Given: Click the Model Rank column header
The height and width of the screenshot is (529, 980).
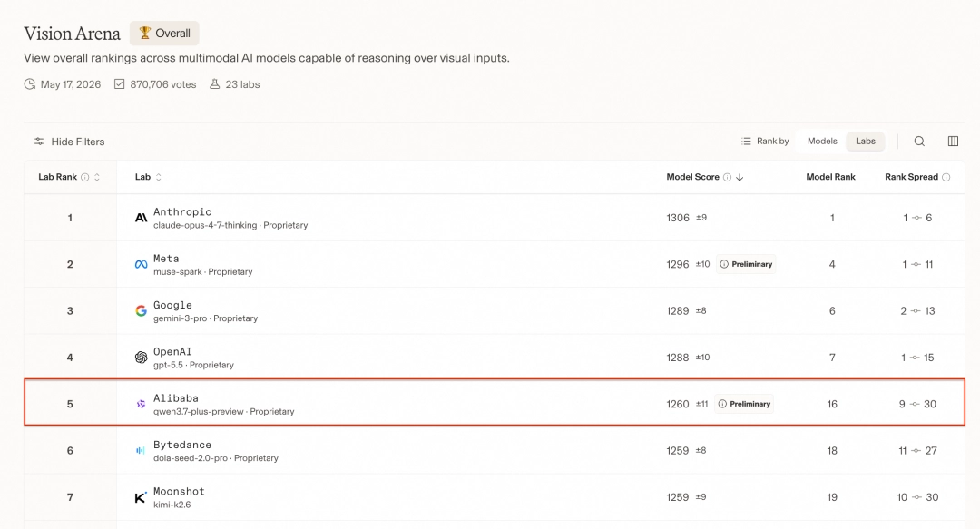Looking at the screenshot, I should point(830,177).
